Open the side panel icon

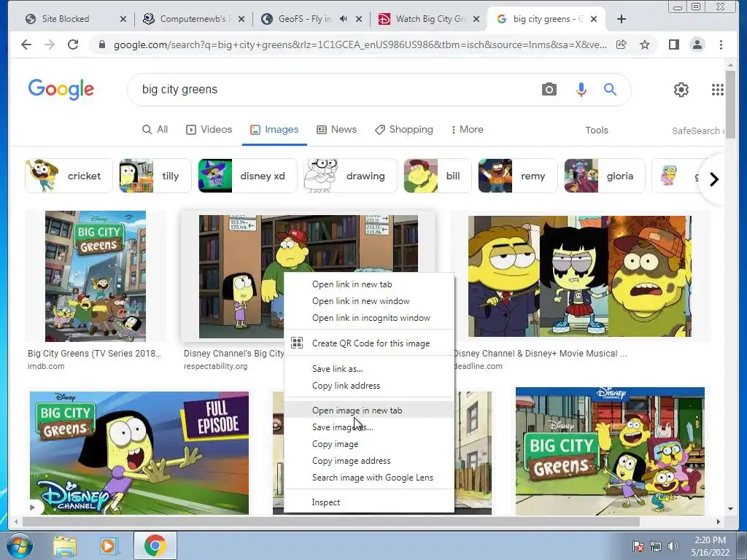point(673,44)
